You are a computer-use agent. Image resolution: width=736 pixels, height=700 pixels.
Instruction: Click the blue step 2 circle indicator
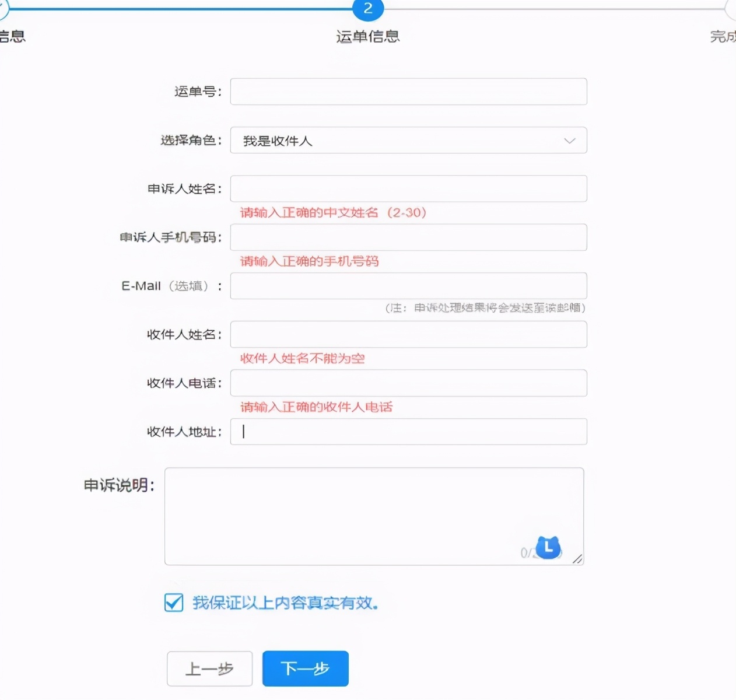coord(367,9)
